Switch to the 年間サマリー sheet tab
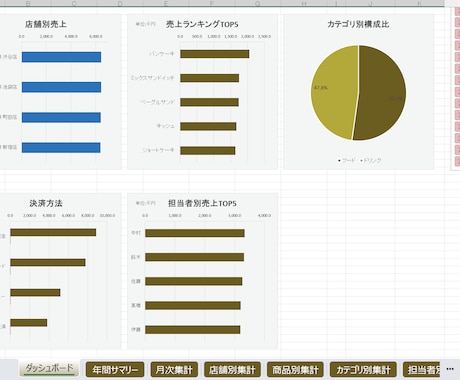460x380 pixels. point(115,370)
